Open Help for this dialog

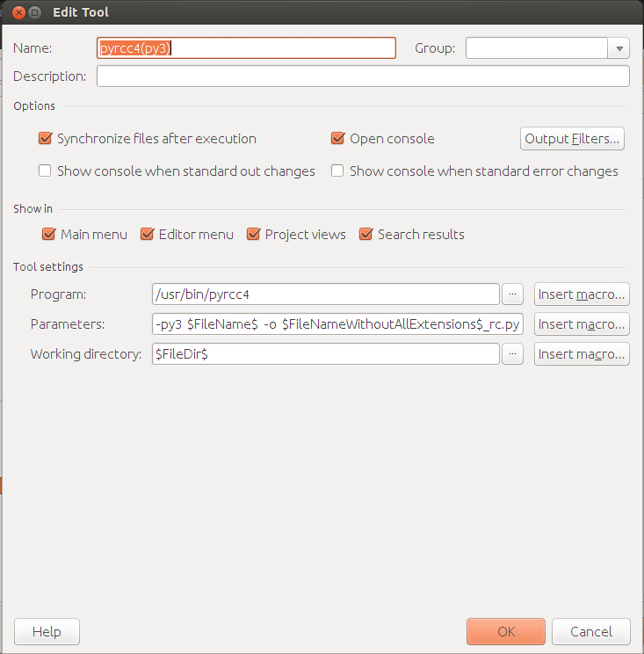(47, 631)
